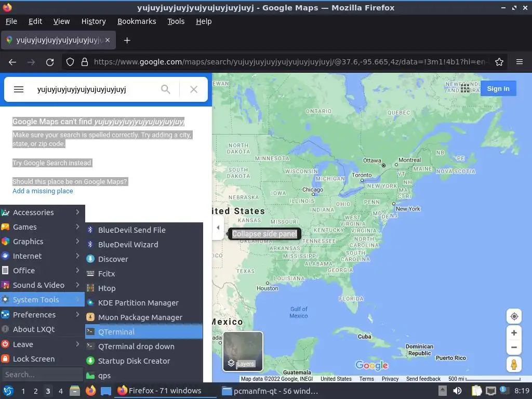This screenshot has height=399, width=532.
Task: Expand the Leave submenu
Action: pos(42,344)
